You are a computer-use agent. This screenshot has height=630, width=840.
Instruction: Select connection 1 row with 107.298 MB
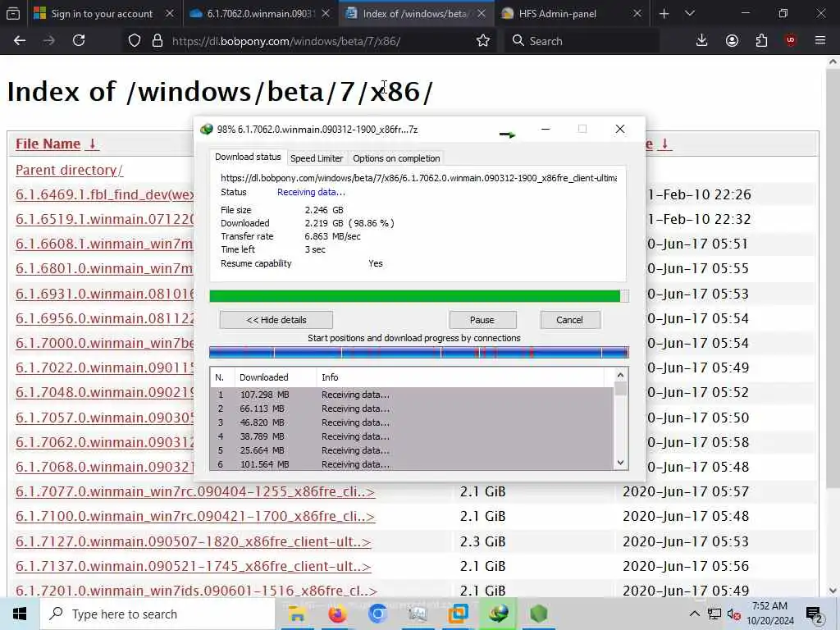coord(412,395)
